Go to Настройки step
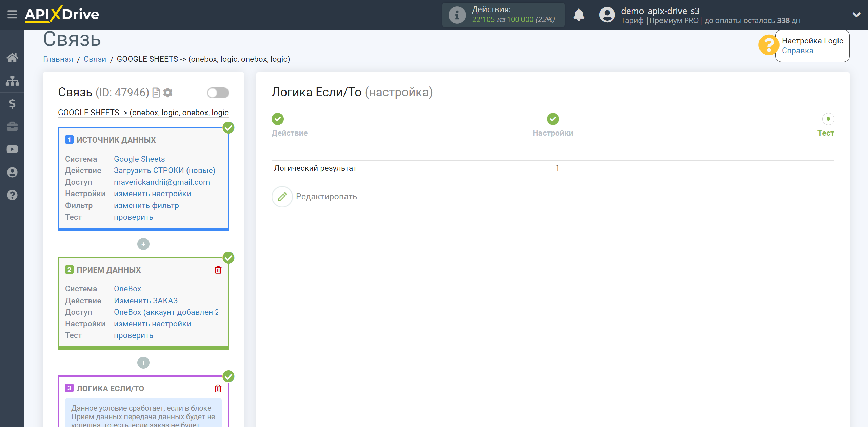 coord(553,119)
